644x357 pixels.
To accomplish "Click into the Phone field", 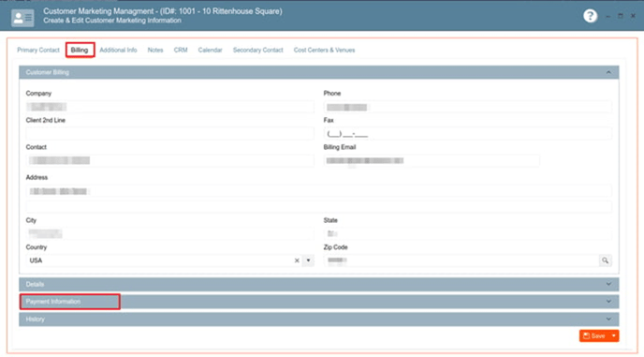I will (467, 107).
